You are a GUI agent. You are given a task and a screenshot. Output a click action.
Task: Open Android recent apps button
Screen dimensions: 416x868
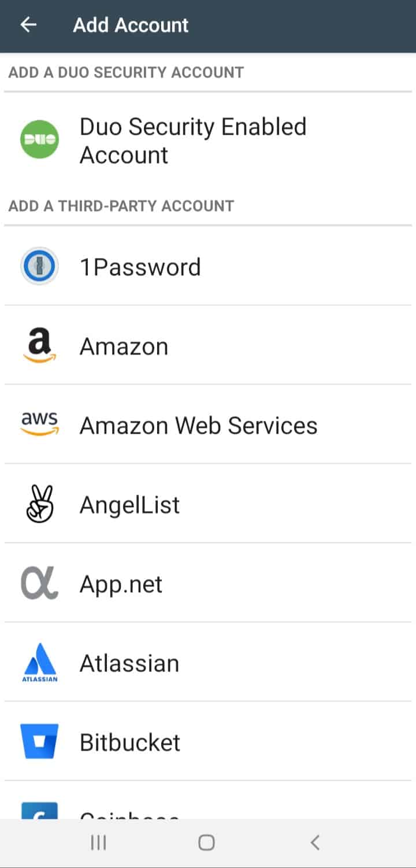click(x=99, y=843)
